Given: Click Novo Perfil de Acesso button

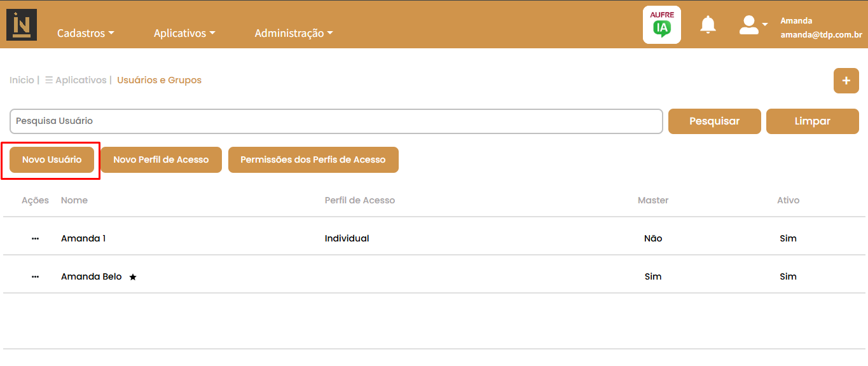Looking at the screenshot, I should tap(161, 160).
